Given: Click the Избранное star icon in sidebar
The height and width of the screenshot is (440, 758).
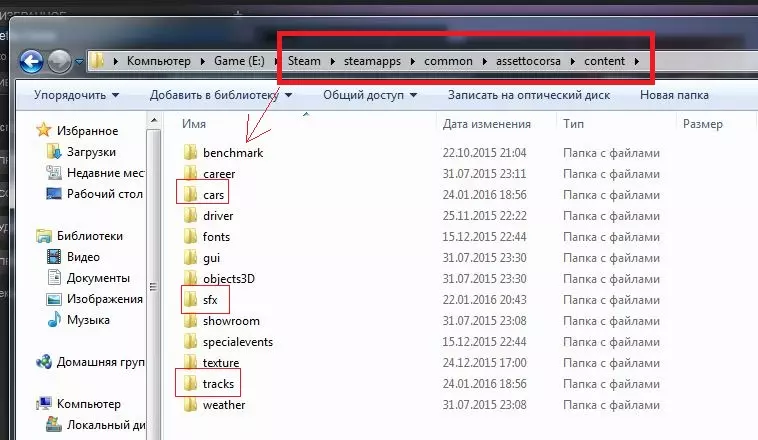Looking at the screenshot, I should click(x=44, y=130).
